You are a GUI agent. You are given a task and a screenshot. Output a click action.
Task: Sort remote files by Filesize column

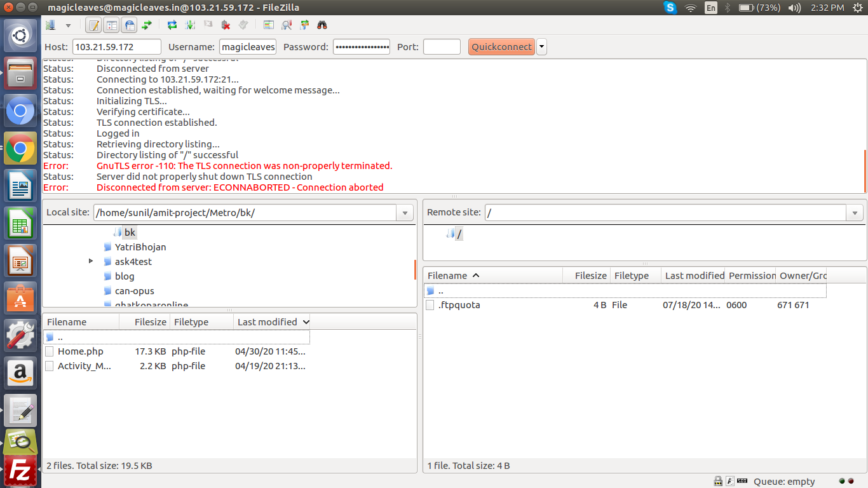(x=590, y=276)
